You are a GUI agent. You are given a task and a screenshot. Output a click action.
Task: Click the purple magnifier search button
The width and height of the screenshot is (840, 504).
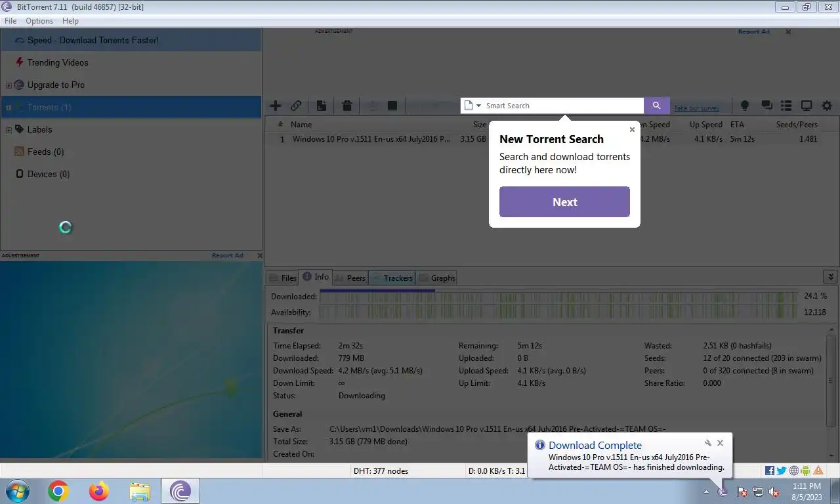[x=657, y=106]
